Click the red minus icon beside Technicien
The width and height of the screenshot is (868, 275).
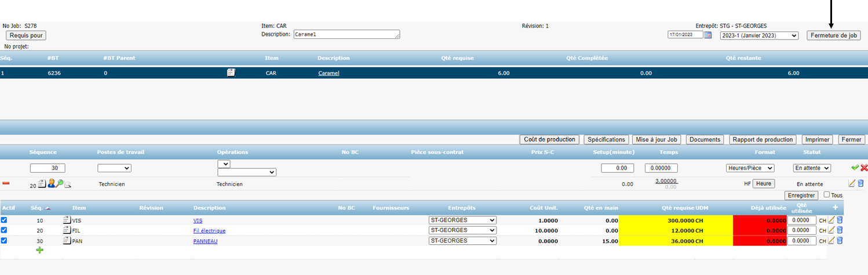pyautogui.click(x=6, y=183)
